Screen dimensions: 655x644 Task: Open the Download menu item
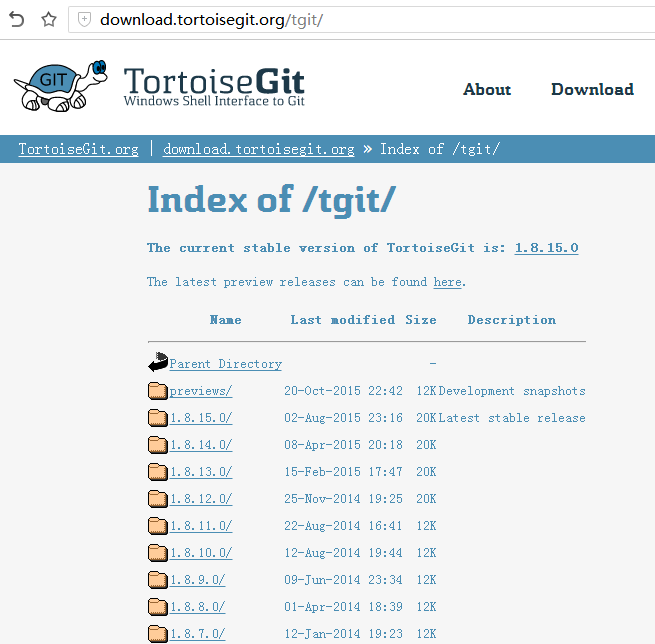point(592,89)
